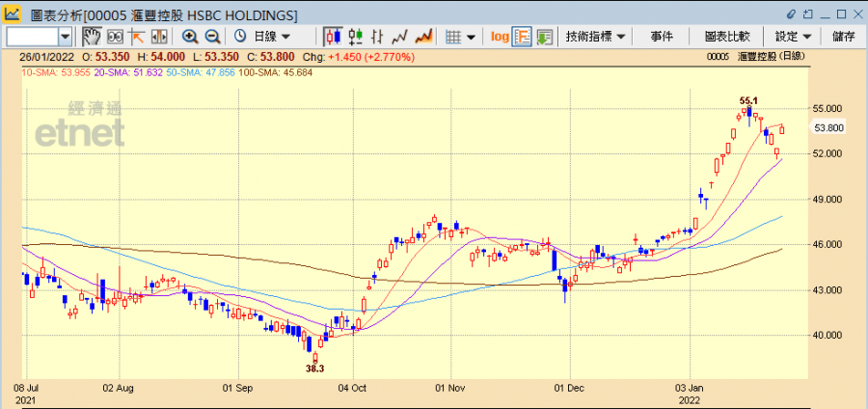The image size is (868, 409).
Task: Click the 事件 button
Action: click(662, 37)
